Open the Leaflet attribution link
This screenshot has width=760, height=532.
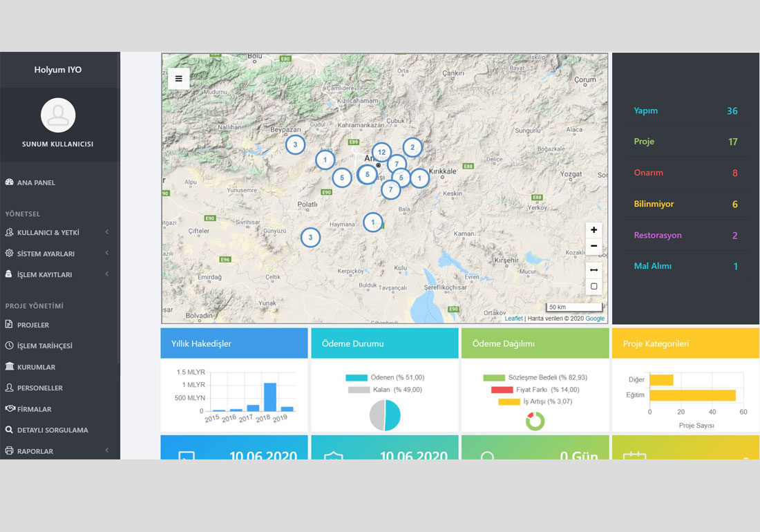pos(514,319)
